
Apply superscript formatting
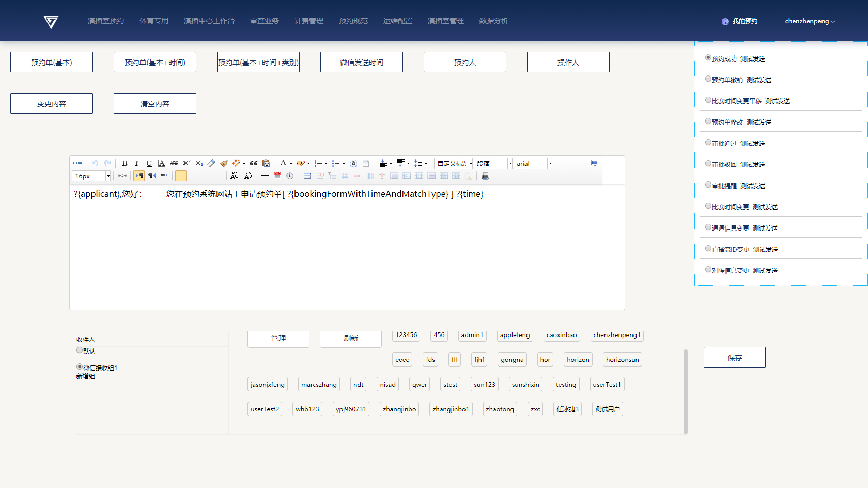point(187,163)
